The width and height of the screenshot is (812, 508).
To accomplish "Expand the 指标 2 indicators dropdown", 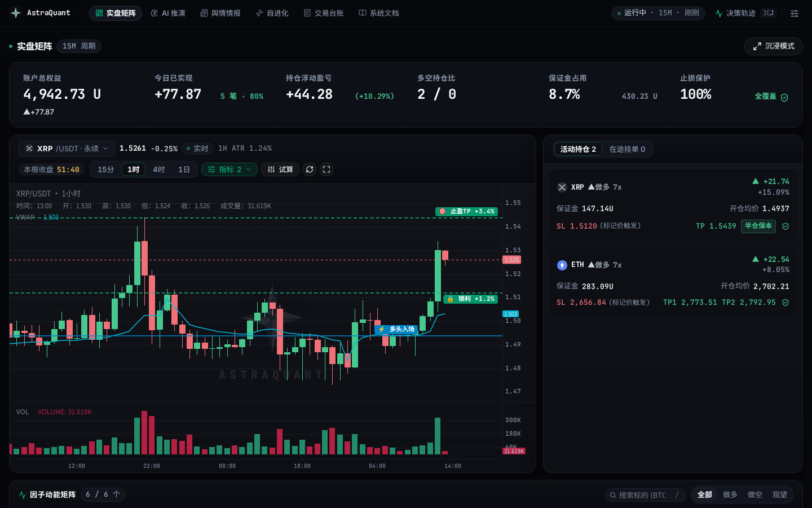I will [x=230, y=169].
